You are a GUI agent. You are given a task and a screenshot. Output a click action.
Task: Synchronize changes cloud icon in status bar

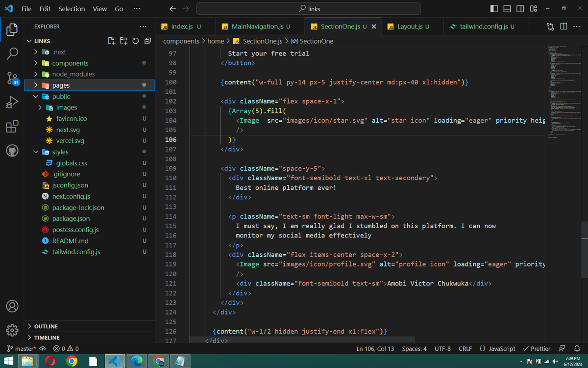coord(43,348)
